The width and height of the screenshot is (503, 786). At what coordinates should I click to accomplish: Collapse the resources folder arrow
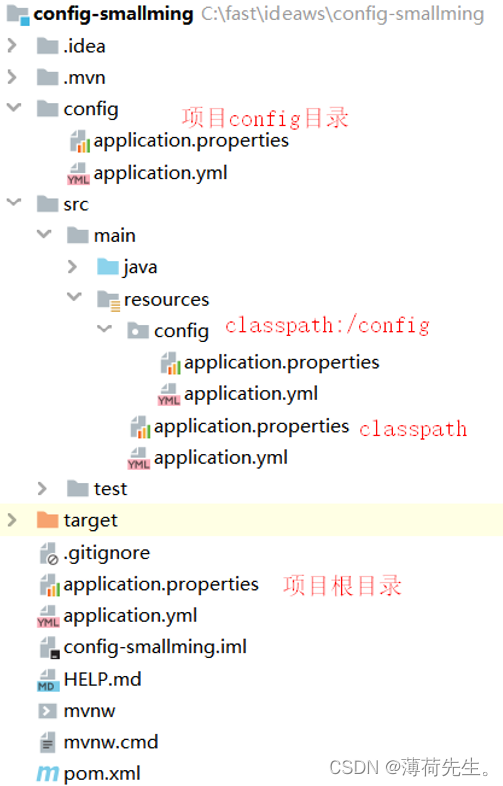tap(74, 297)
